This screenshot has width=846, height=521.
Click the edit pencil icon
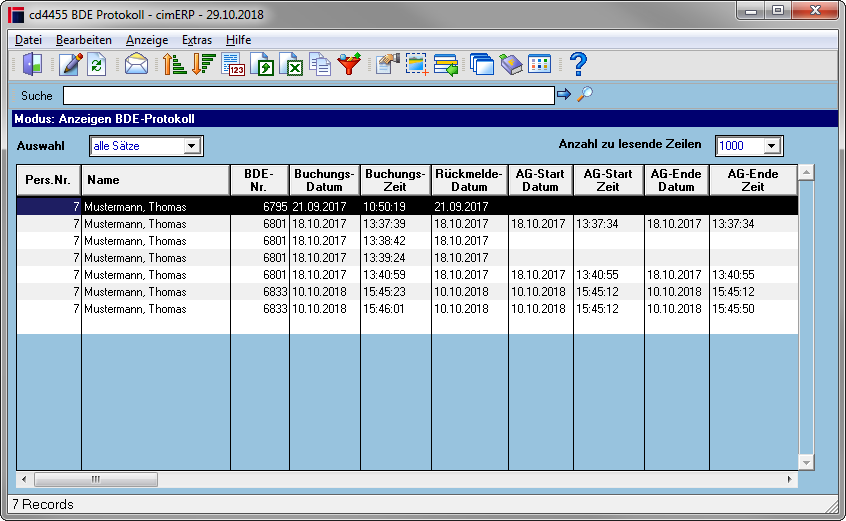71,64
